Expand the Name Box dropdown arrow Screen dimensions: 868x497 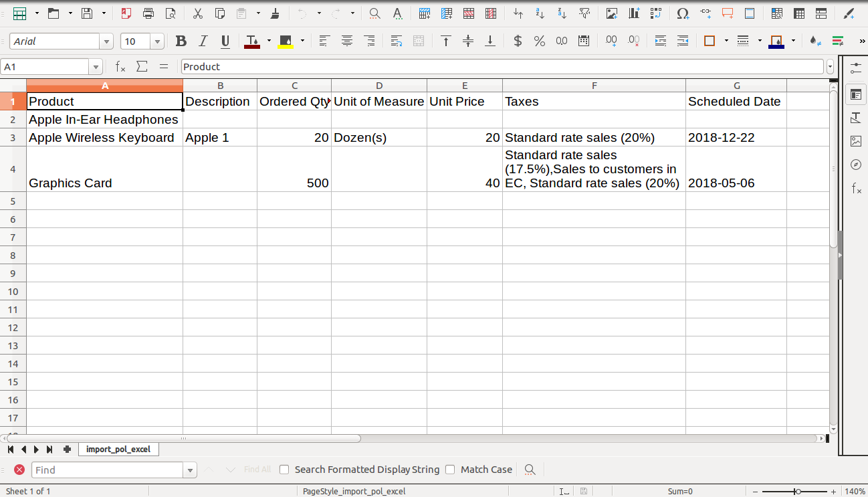96,67
